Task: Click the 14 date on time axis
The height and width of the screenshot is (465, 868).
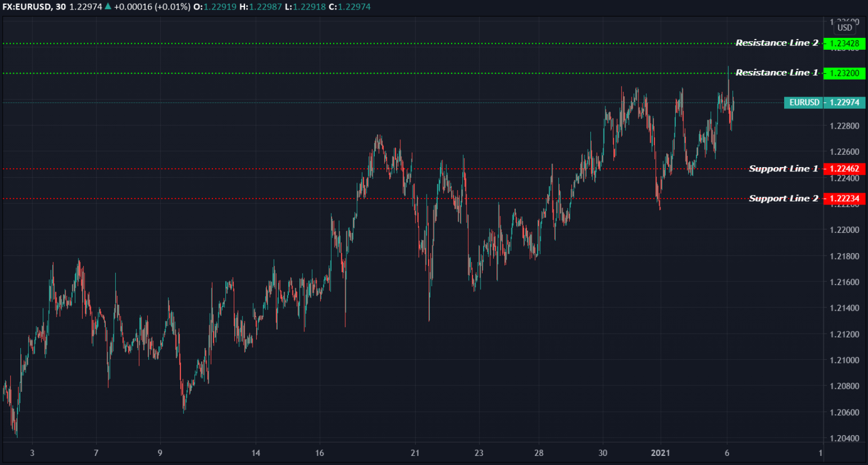Action: (x=256, y=453)
